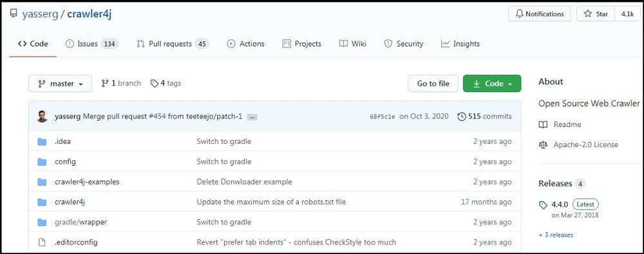Open the Wiki tab
This screenshot has width=644, height=254.
pyautogui.click(x=352, y=44)
